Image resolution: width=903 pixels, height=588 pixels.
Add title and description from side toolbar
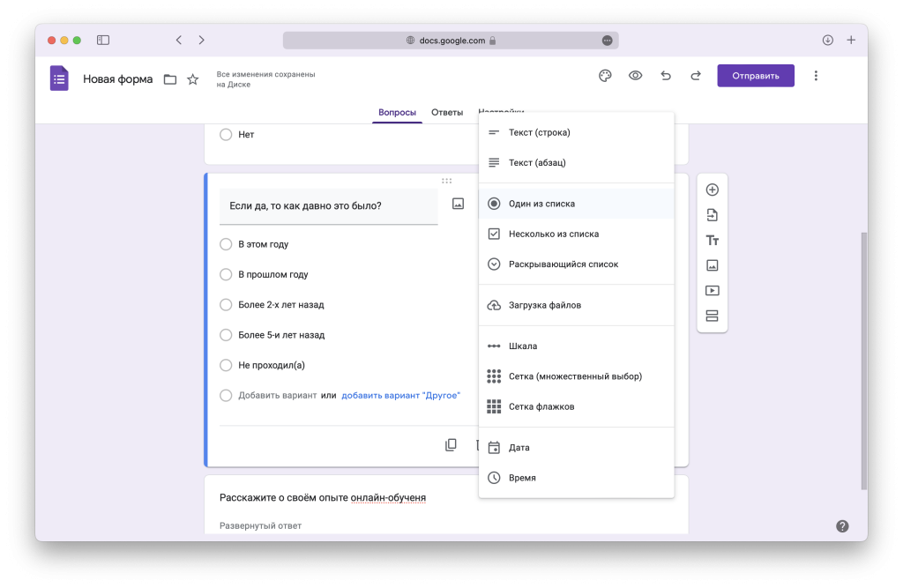click(713, 240)
